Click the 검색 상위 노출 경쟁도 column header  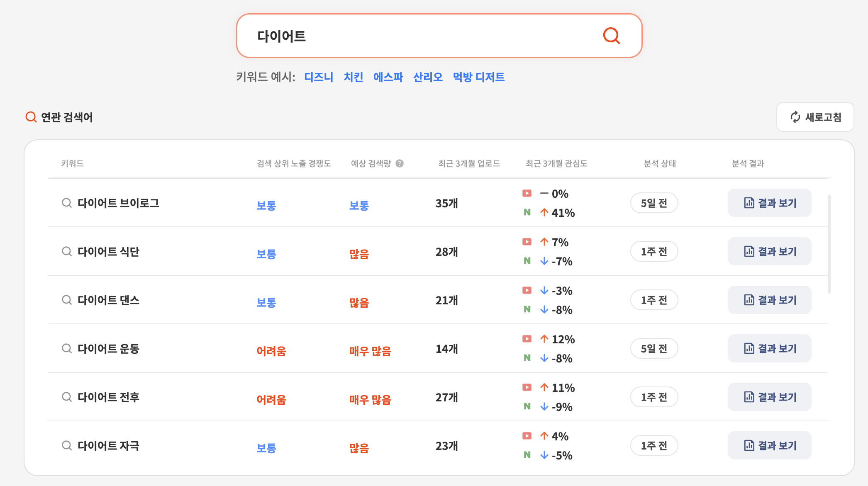tap(294, 163)
